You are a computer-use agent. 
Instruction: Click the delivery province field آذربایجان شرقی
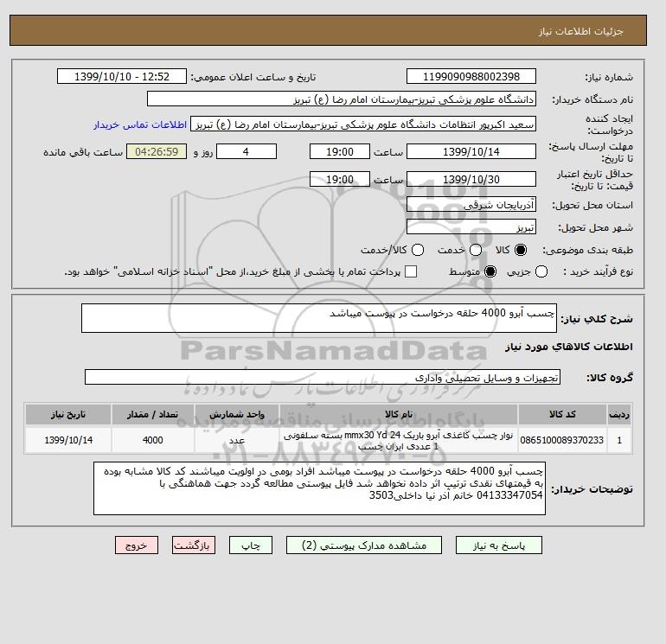click(471, 205)
